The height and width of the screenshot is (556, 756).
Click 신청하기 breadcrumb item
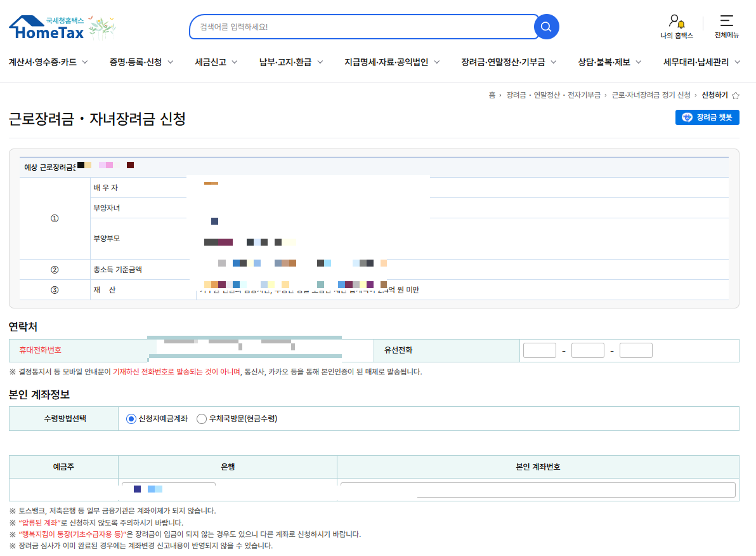(715, 95)
